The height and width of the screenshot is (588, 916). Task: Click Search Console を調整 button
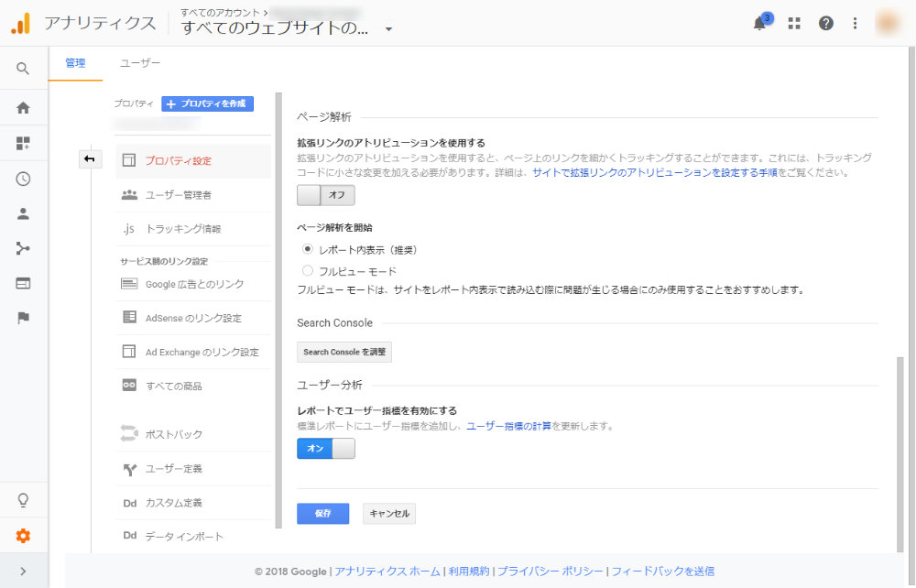(x=344, y=352)
